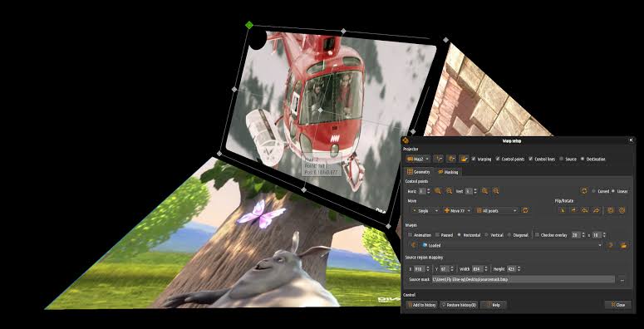644x329 pixels.
Task: Click the Add to history button
Action: (422, 305)
